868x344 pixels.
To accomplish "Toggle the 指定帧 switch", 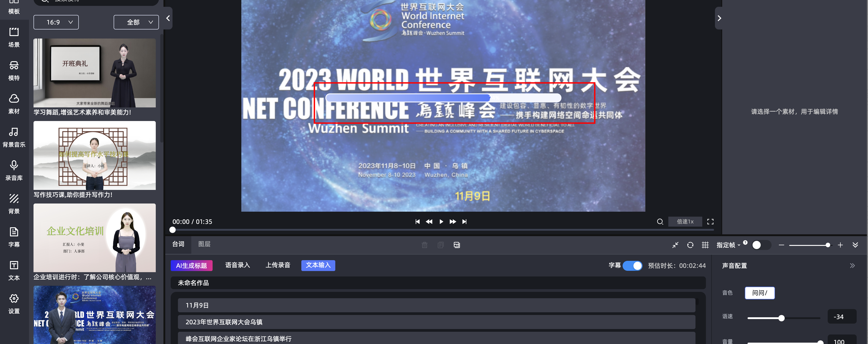I will [761, 245].
